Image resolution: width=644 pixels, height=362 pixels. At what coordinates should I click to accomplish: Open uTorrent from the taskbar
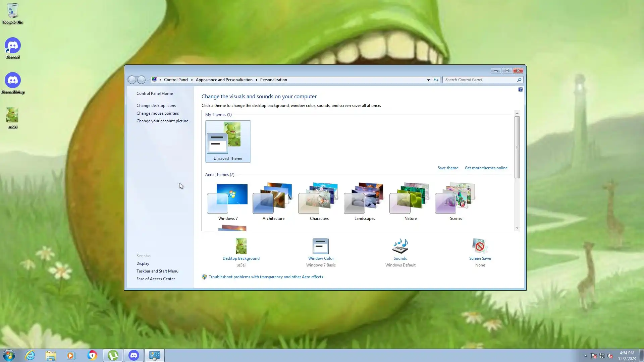(113, 355)
